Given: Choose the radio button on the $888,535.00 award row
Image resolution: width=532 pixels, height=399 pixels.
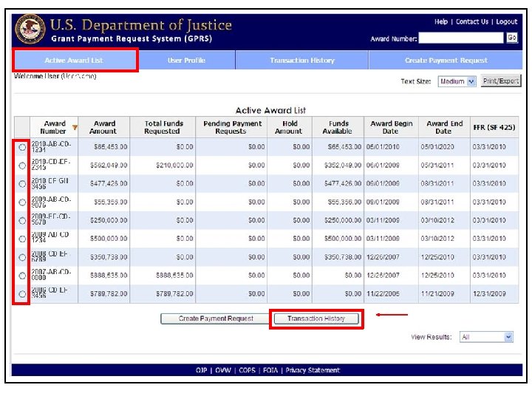Looking at the screenshot, I should (22, 276).
